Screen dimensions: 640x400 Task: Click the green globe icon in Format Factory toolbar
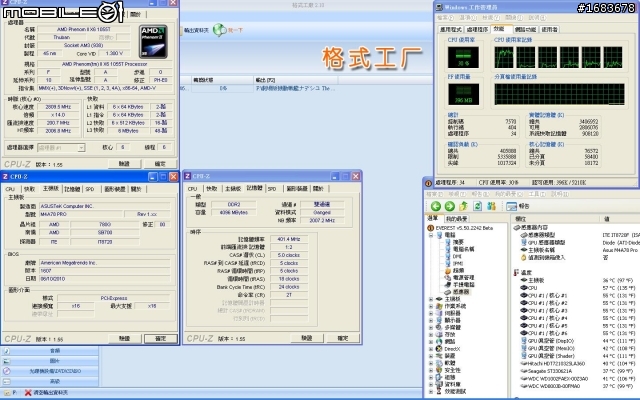click(x=220, y=30)
